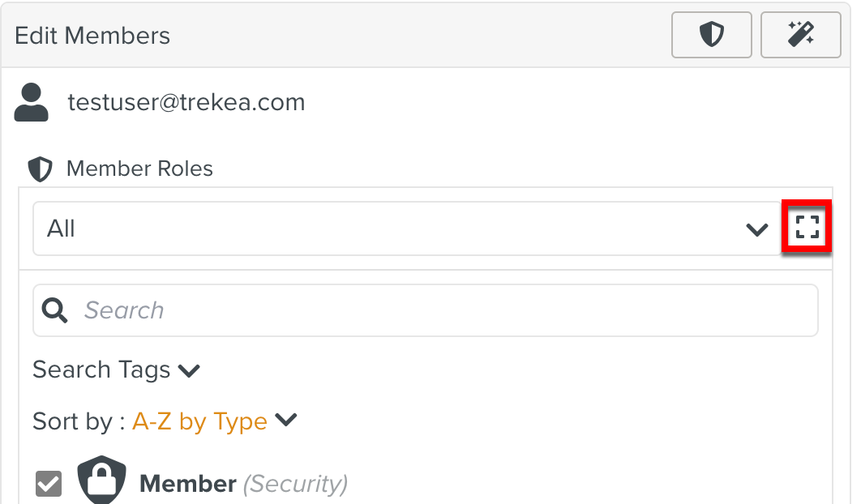Expand the roles list to full screen
The image size is (861, 504).
pos(807,228)
